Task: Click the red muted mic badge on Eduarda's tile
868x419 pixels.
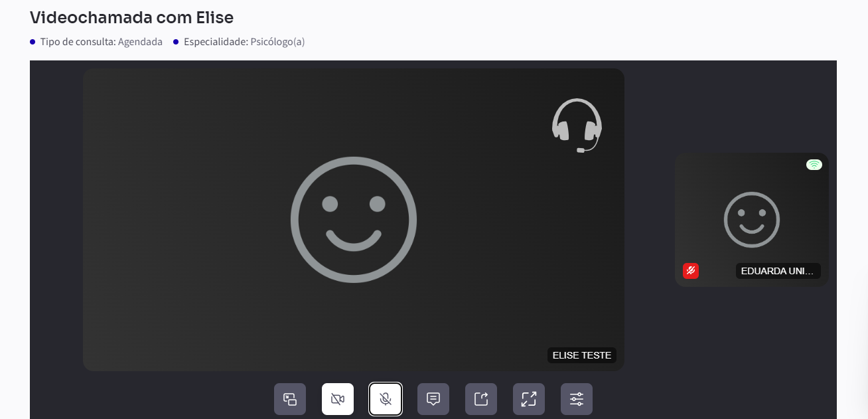Action: (691, 271)
